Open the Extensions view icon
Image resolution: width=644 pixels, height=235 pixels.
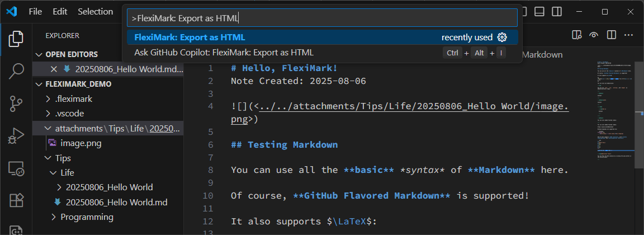pyautogui.click(x=16, y=200)
